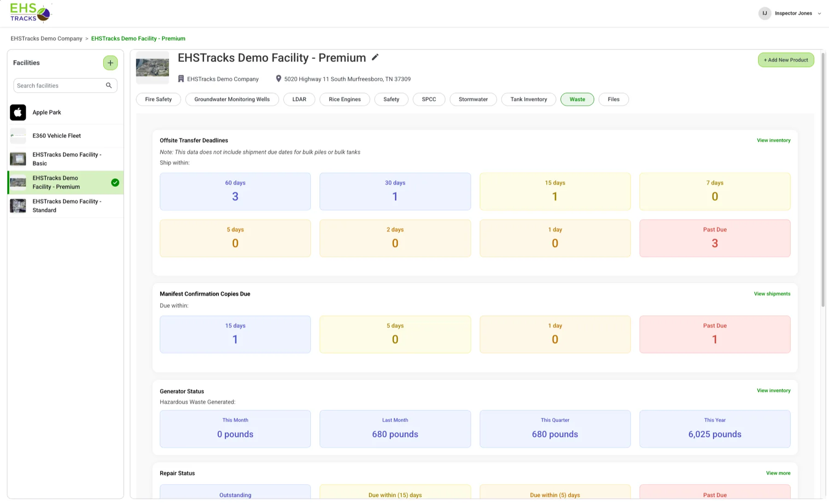Click the 15 days manifest copies card

pyautogui.click(x=235, y=335)
